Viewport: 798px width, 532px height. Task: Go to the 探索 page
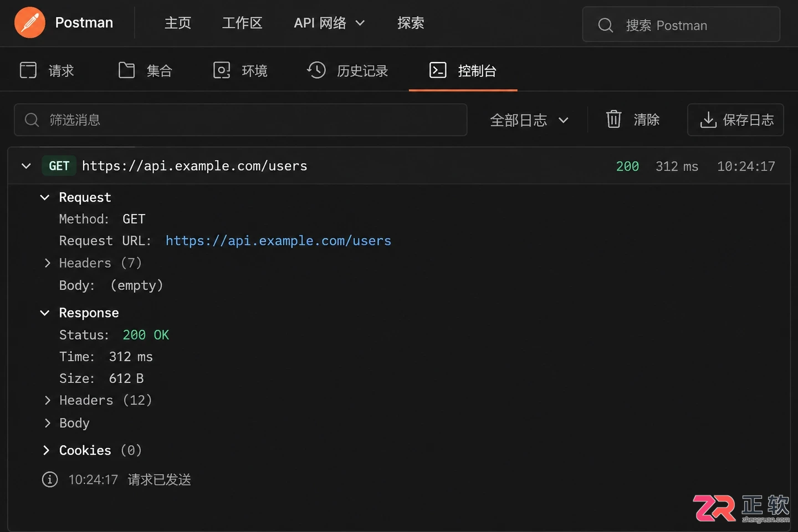[x=411, y=23]
